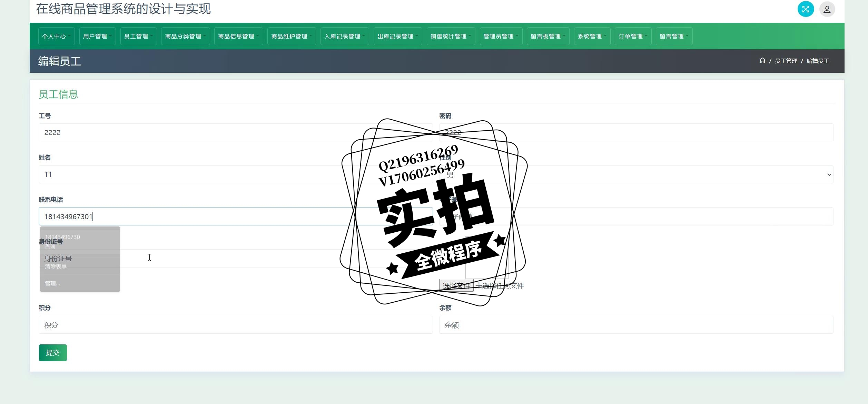Open the 商品信息管理 menu
Screen dimensions: 868x404
[x=238, y=36]
